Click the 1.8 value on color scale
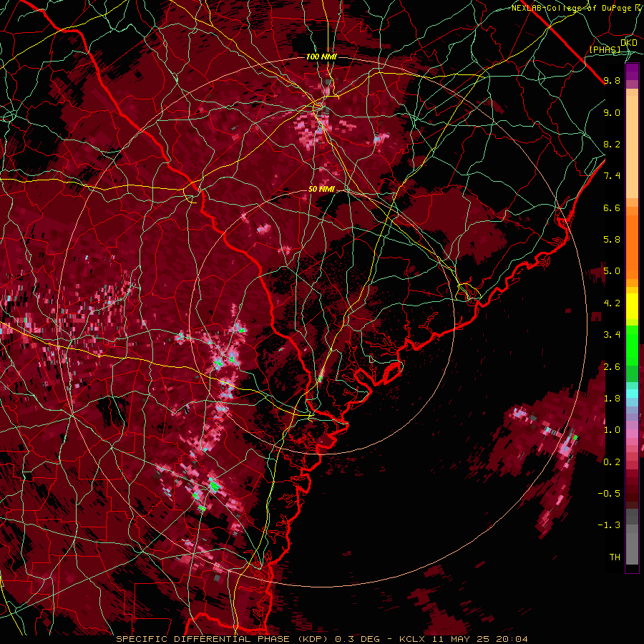The image size is (644, 644). (612, 399)
